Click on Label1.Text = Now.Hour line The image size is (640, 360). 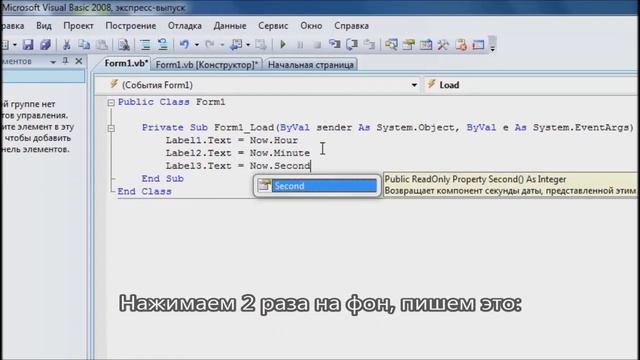(231, 140)
